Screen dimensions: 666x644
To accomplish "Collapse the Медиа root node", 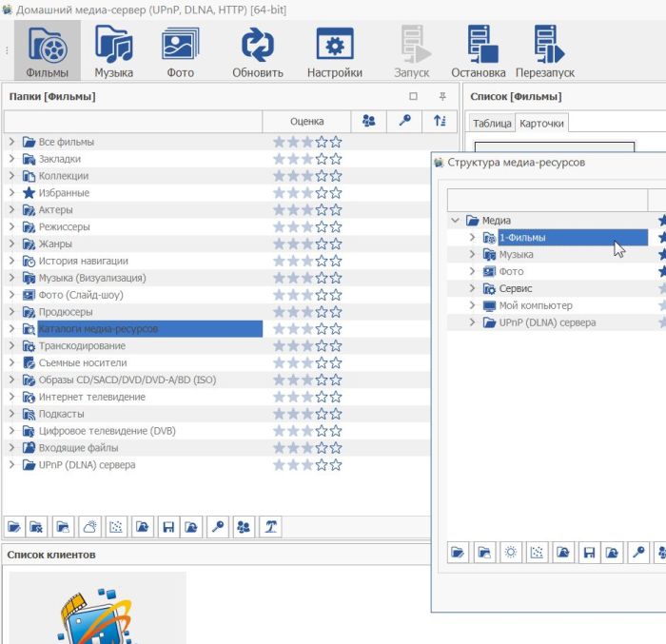I will coord(456,221).
